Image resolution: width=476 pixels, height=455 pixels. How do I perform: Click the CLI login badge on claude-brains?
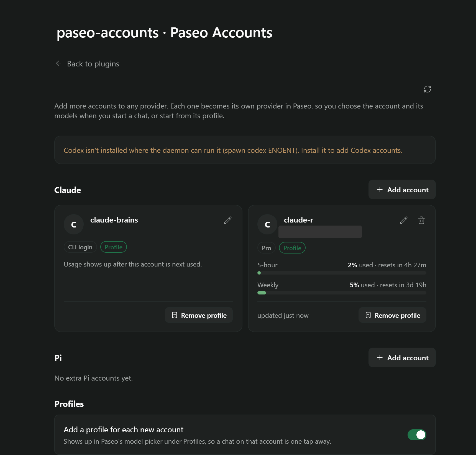click(80, 247)
